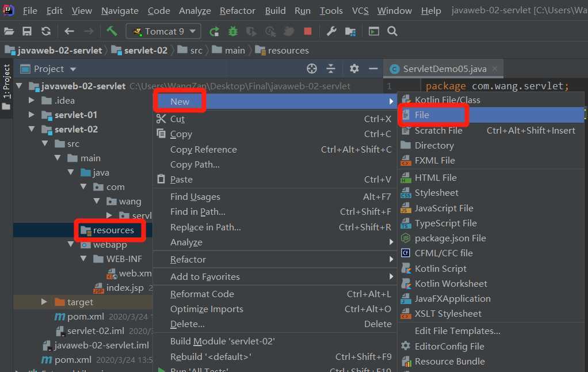Stop the running process with the red square
The height and width of the screenshot is (372, 588).
click(x=307, y=31)
